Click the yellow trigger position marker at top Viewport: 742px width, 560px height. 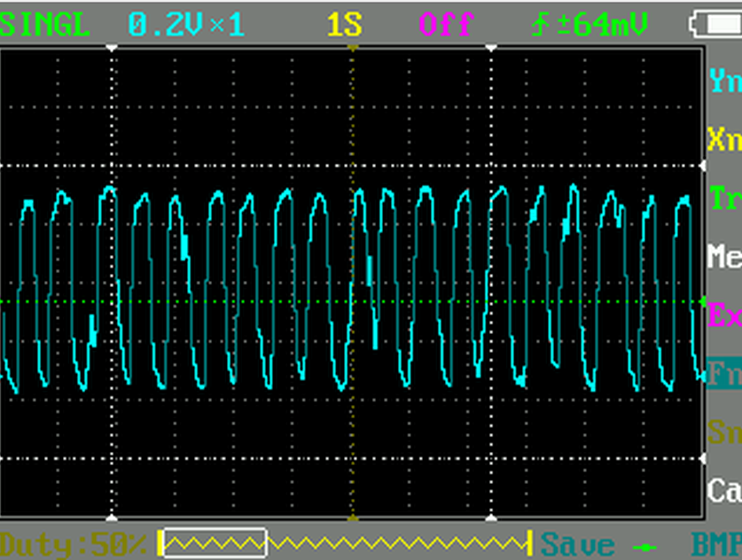tap(353, 48)
